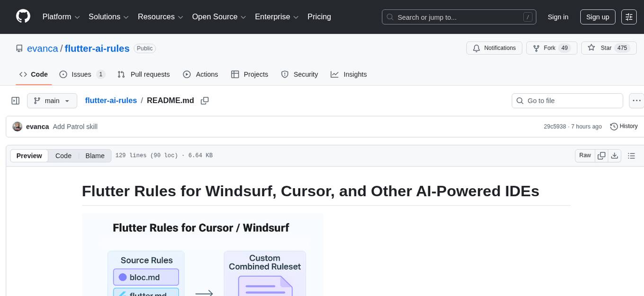Copy raw file contents

click(x=601, y=156)
